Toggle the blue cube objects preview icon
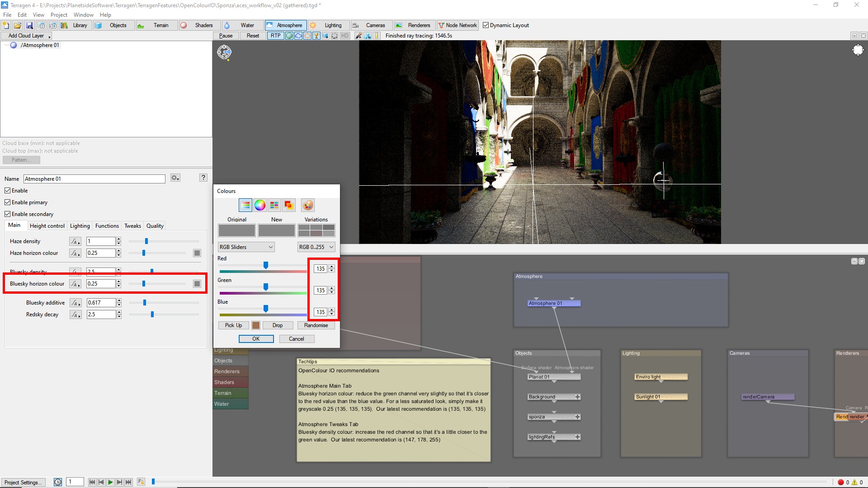The height and width of the screenshot is (488, 868). 325,36
